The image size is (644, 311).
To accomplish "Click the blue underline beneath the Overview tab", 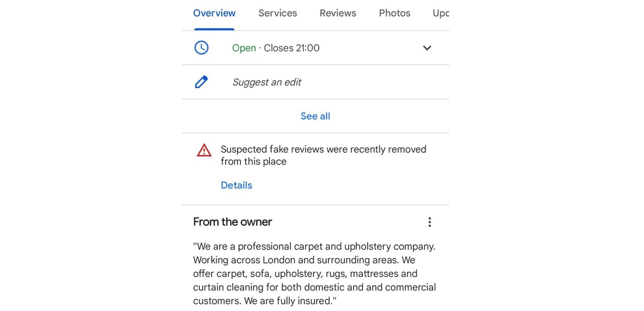I will (214, 29).
